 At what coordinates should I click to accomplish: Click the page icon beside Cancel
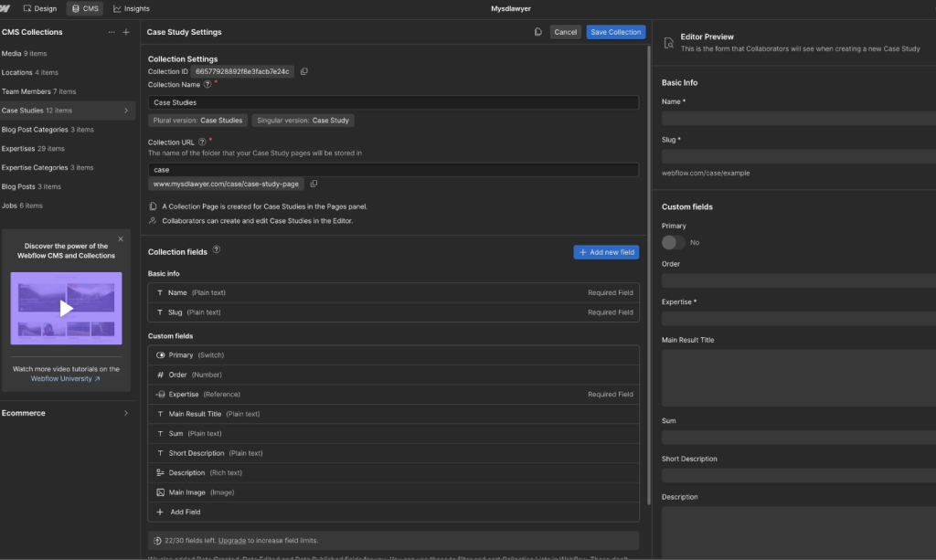(537, 32)
